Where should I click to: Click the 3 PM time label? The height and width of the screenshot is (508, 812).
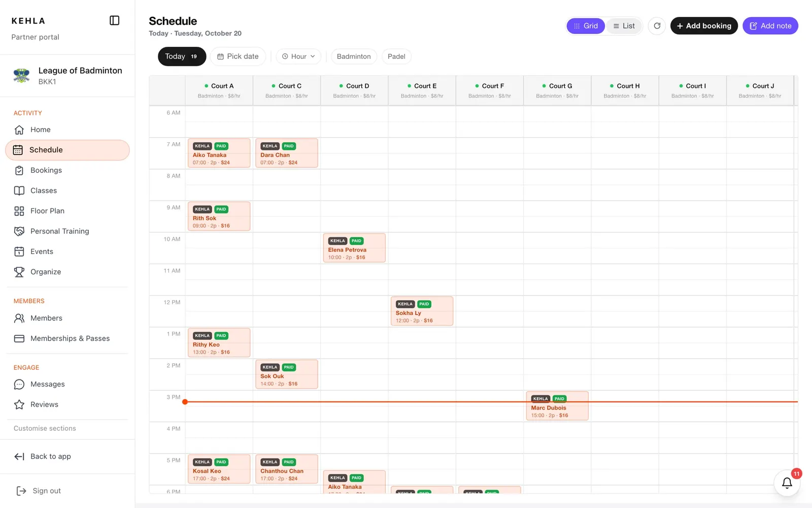173,397
